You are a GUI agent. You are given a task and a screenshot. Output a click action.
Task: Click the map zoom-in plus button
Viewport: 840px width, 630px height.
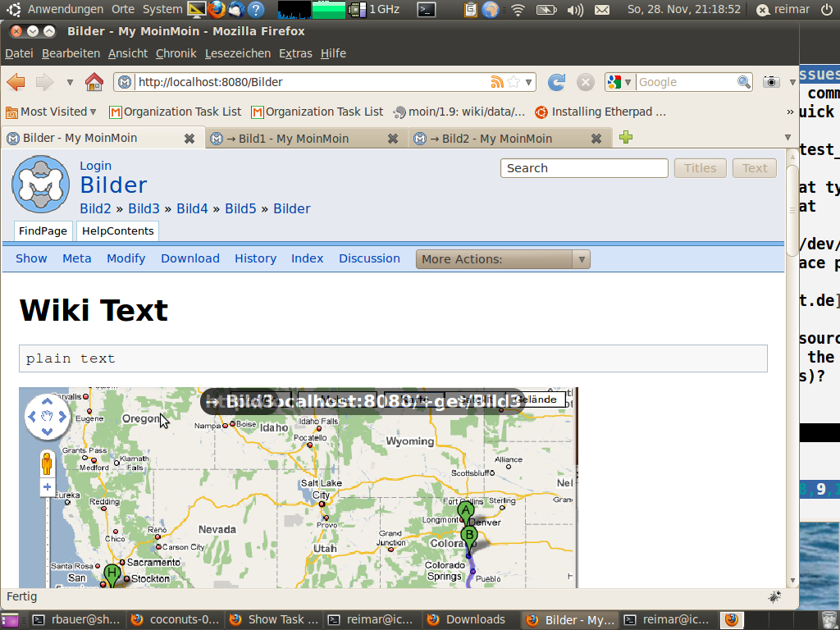47,487
